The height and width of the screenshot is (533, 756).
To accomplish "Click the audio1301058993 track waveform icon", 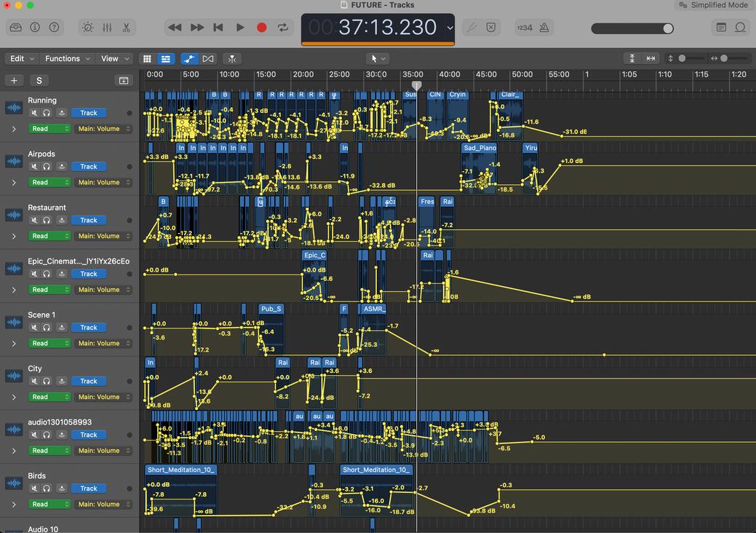I will [14, 430].
